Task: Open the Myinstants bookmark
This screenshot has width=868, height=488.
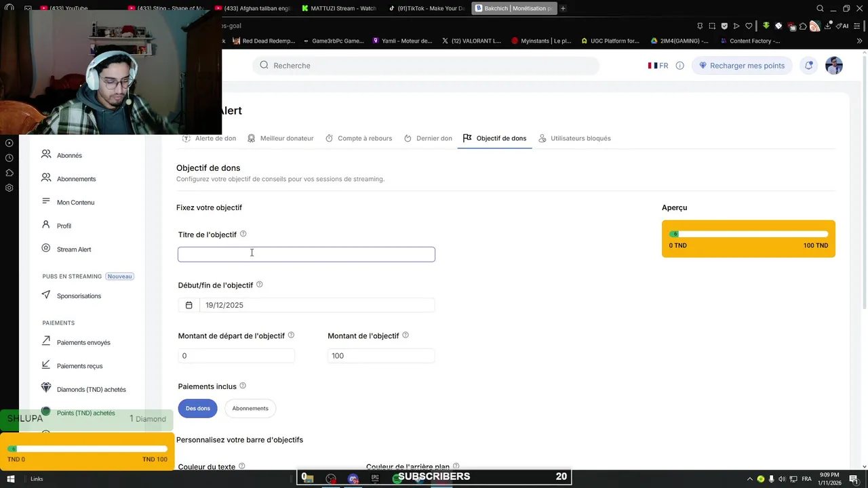Action: coord(541,41)
